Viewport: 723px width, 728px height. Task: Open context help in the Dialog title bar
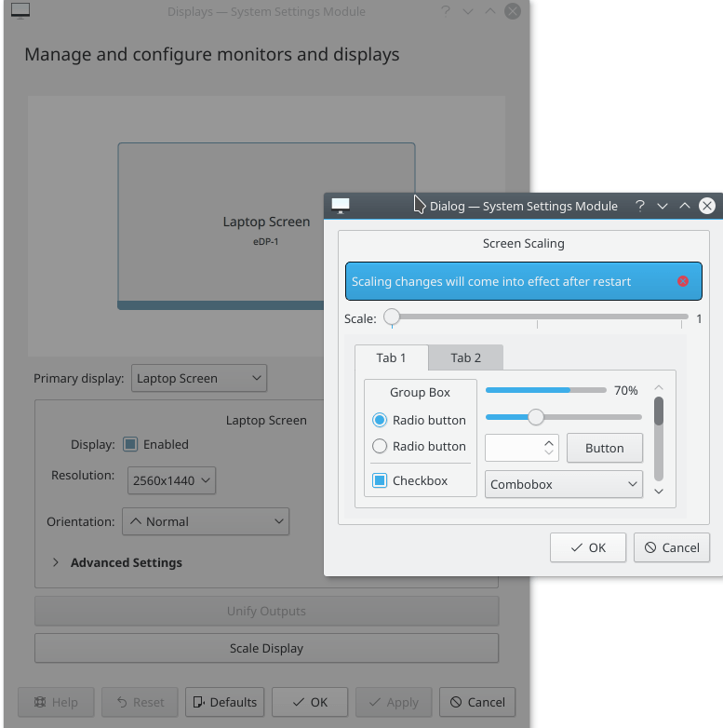(x=640, y=206)
